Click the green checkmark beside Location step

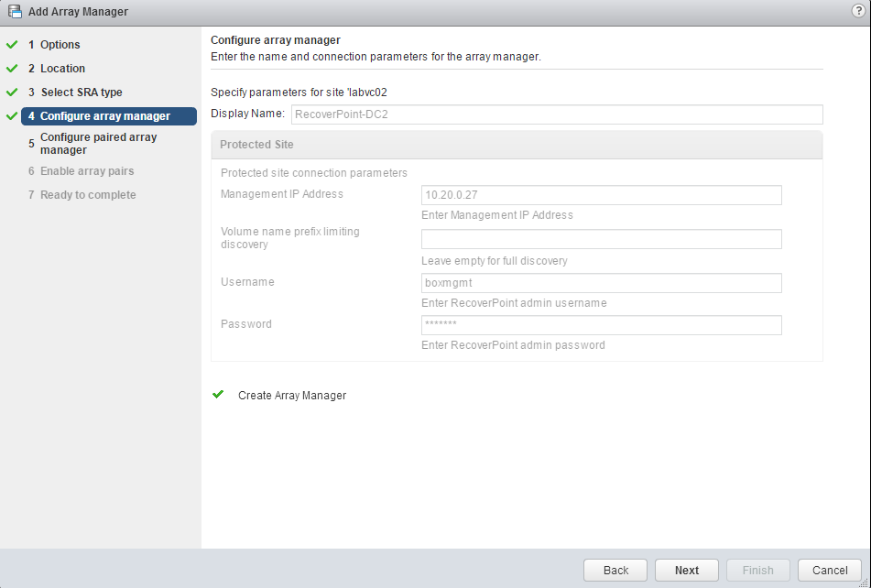(12, 69)
